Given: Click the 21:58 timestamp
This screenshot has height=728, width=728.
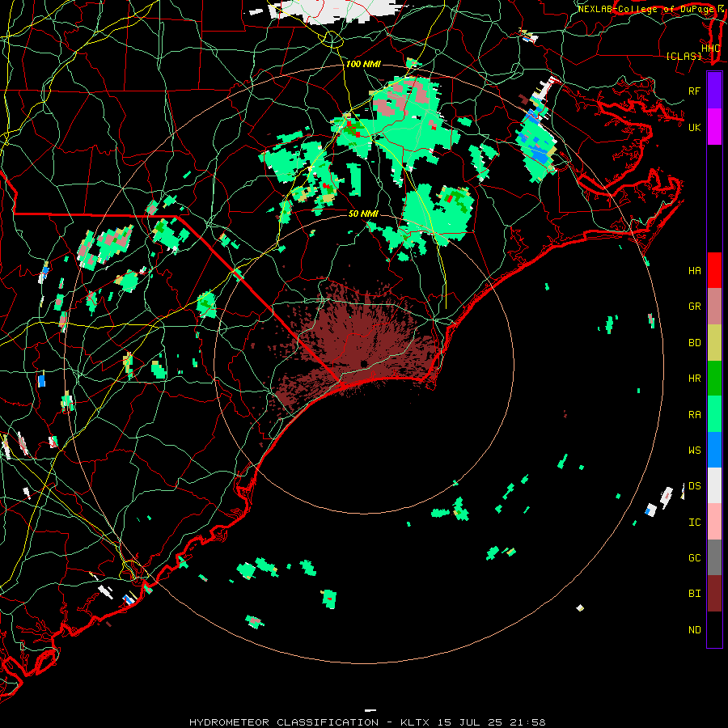Looking at the screenshot, I should [532, 722].
